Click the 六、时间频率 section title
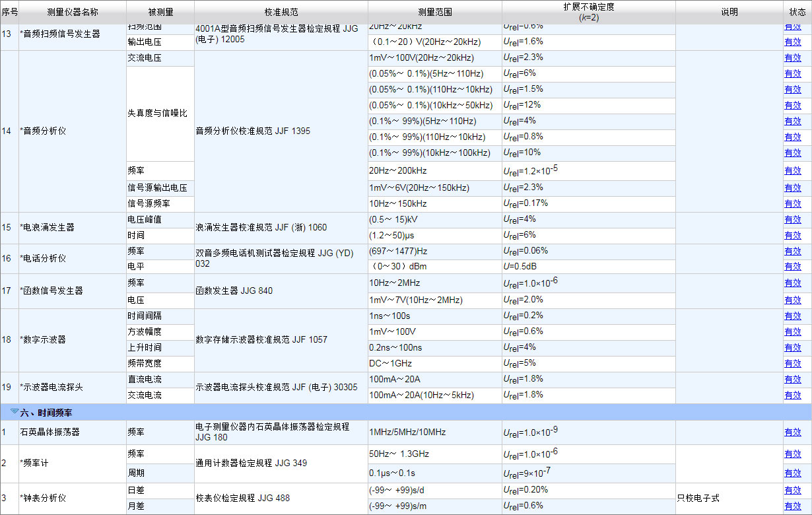 pyautogui.click(x=46, y=413)
